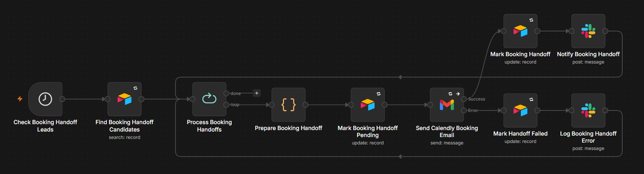Click the input connector of Send Calendly Booking Email
The height and width of the screenshot is (174, 644).
pyautogui.click(x=430, y=105)
